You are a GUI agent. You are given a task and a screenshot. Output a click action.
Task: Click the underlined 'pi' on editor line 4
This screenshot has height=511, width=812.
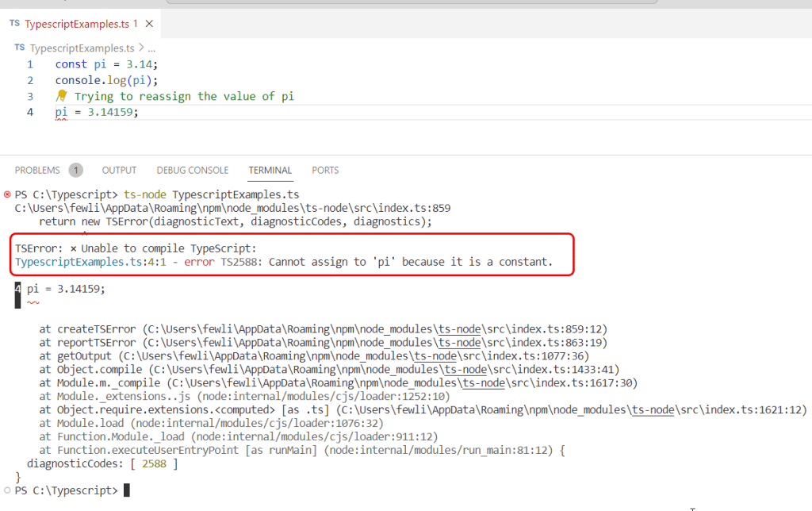pyautogui.click(x=61, y=113)
